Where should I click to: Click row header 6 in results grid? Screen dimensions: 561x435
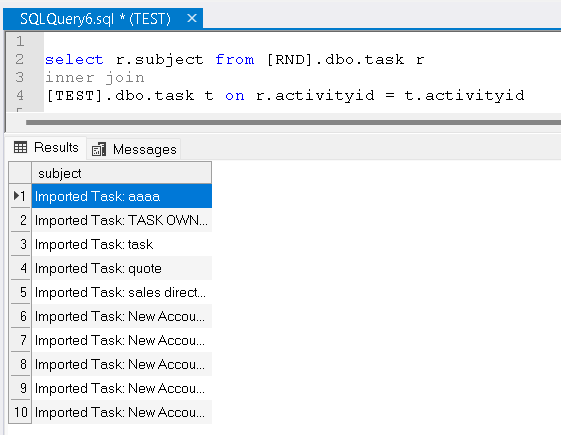click(x=20, y=316)
